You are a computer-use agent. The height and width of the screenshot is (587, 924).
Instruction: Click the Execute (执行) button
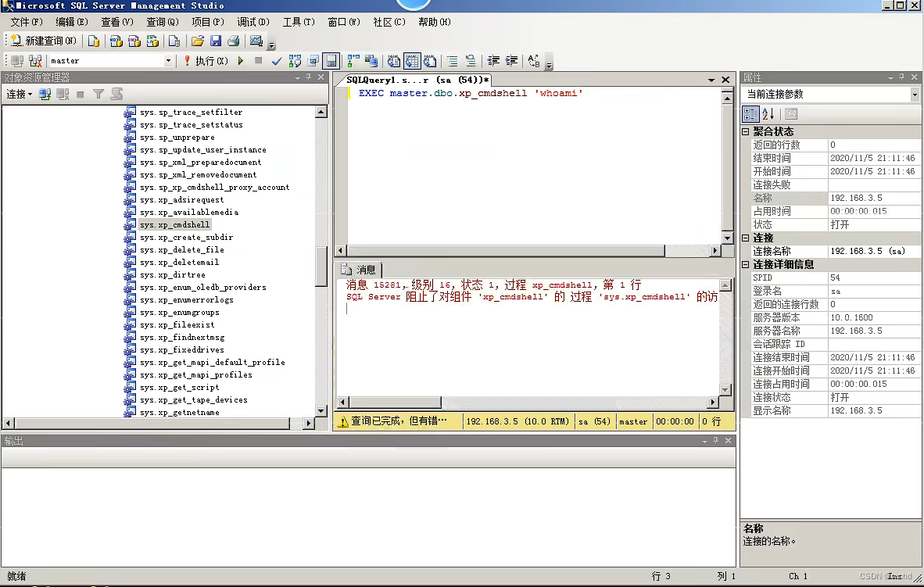click(206, 61)
